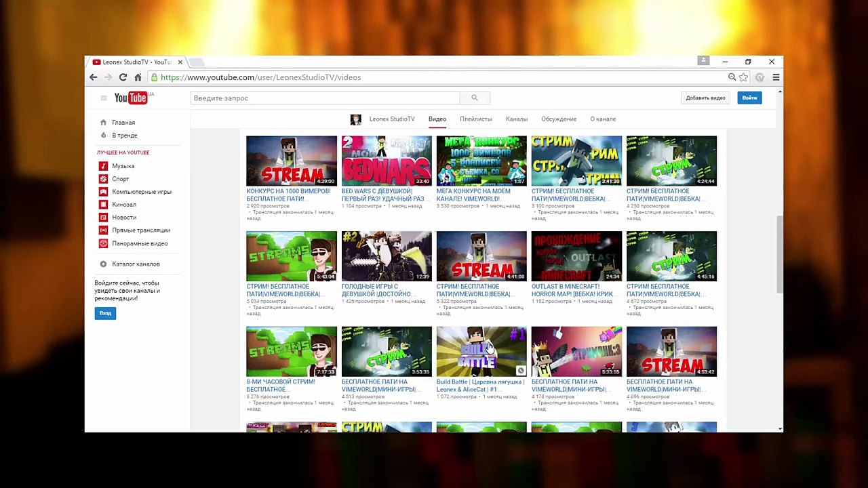Image resolution: width=868 pixels, height=488 pixels.
Task: Click the Панорамные видео icon
Action: 103,243
